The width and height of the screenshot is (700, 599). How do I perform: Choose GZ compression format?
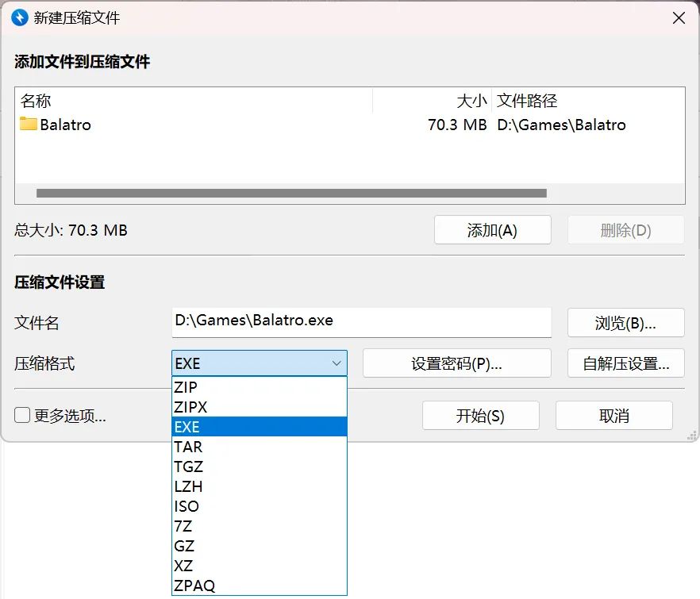click(260, 546)
